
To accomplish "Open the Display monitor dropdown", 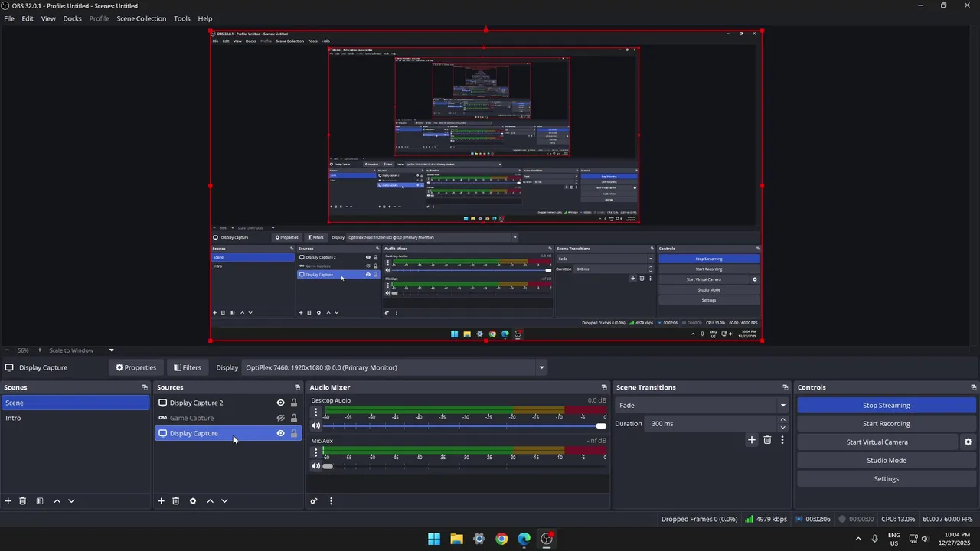I will point(394,367).
